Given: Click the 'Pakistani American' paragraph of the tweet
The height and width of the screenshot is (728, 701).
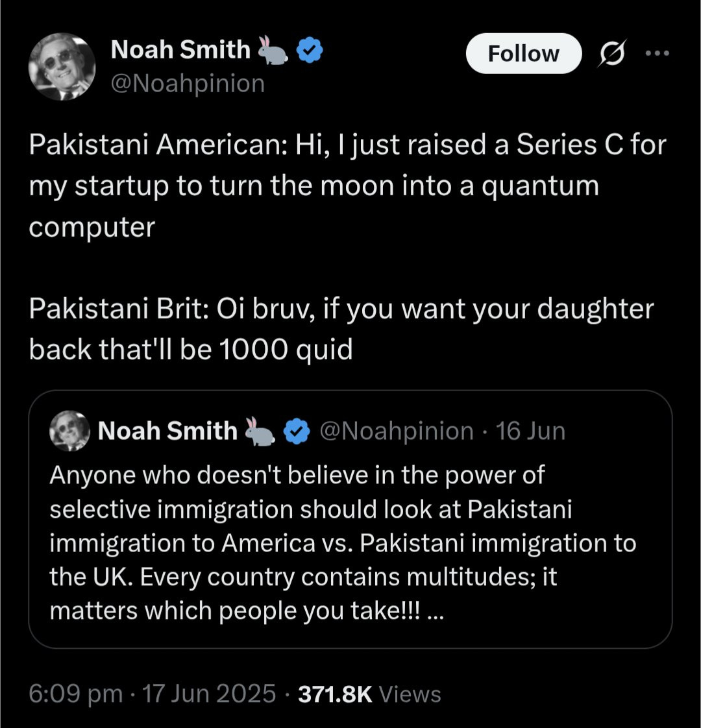Looking at the screenshot, I should (347, 186).
